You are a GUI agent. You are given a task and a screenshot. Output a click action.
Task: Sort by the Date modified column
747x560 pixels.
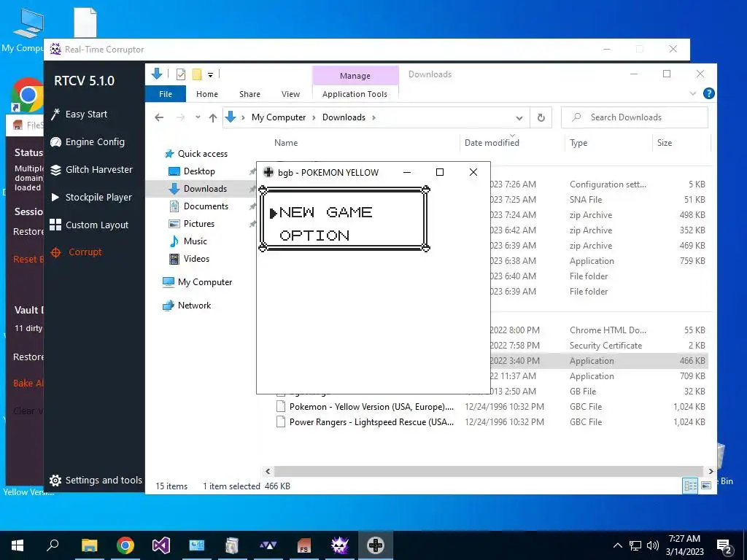[492, 143]
